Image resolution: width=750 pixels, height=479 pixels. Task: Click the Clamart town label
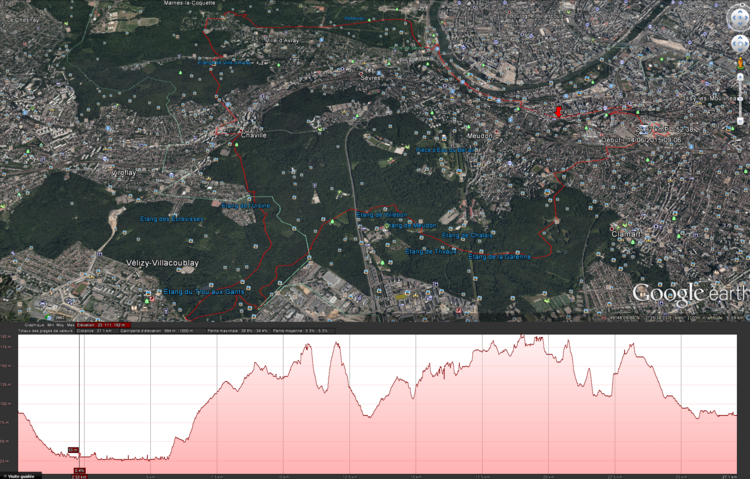tap(626, 234)
